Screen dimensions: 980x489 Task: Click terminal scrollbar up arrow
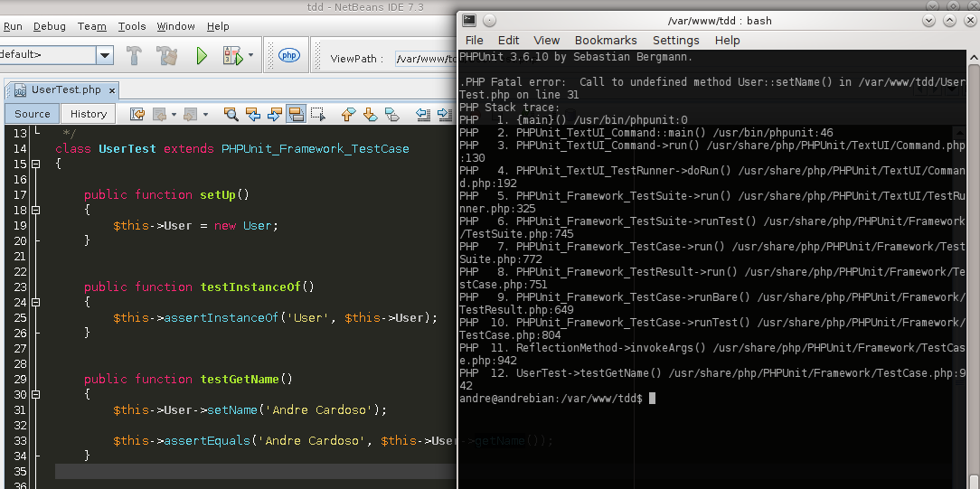pyautogui.click(x=973, y=56)
